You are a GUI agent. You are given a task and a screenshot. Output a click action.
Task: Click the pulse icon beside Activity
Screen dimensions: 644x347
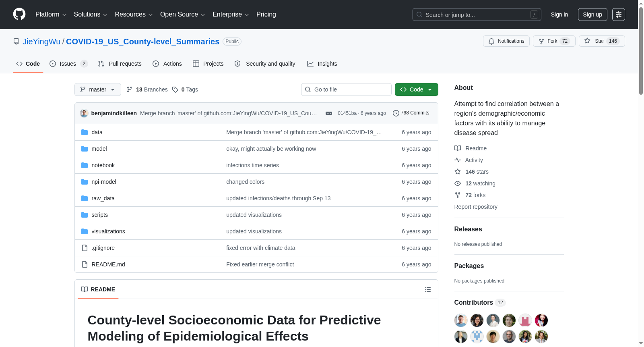tap(458, 160)
